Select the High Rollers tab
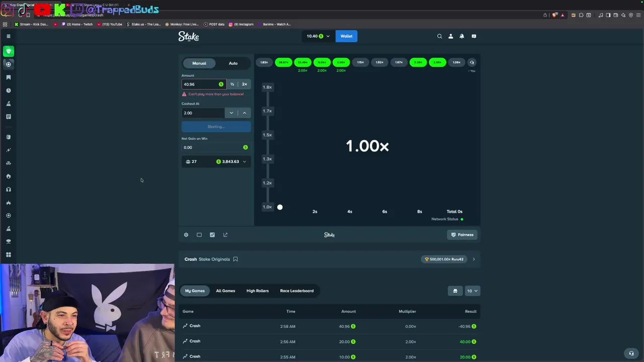Screen dimensions: 644x362 pos(258,291)
